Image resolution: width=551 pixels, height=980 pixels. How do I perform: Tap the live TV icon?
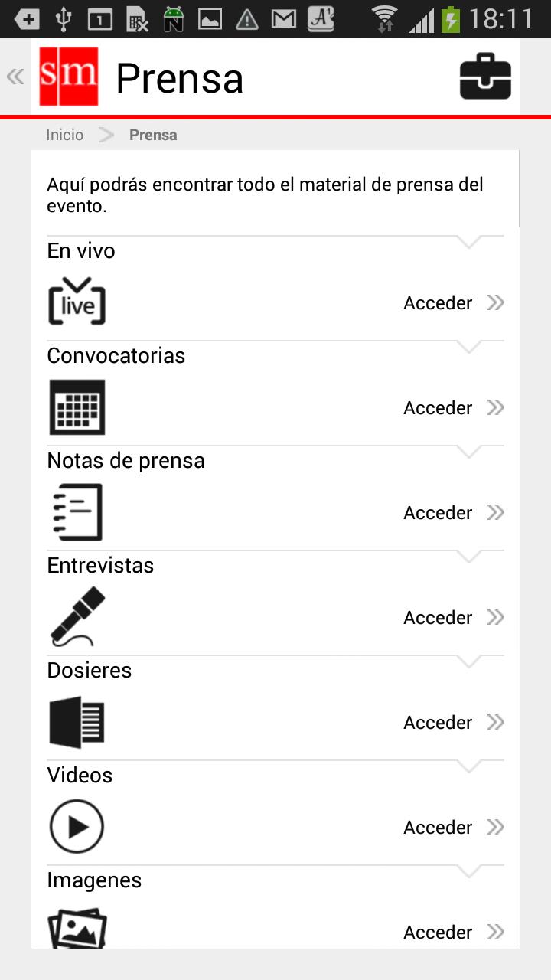77,302
